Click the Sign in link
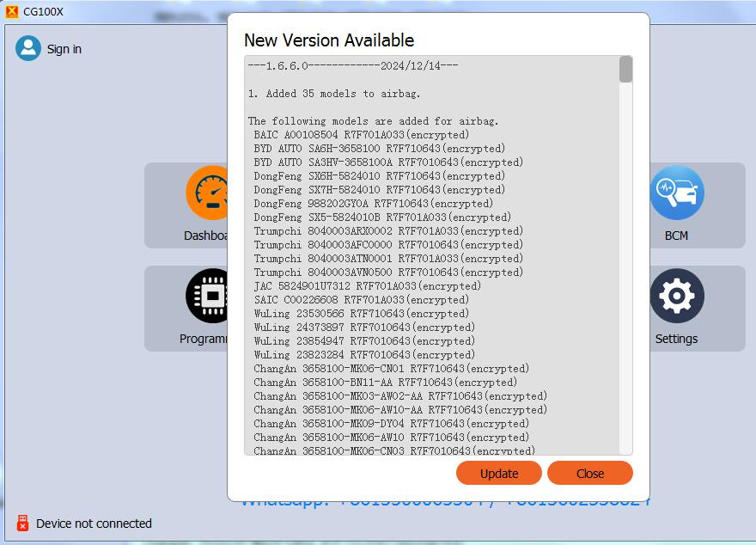756x545 pixels. [64, 49]
